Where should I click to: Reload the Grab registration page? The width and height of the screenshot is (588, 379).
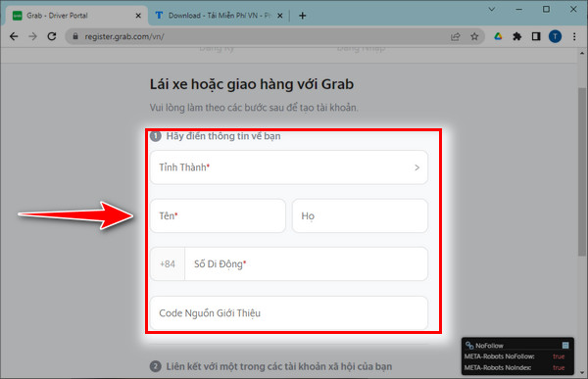point(52,36)
